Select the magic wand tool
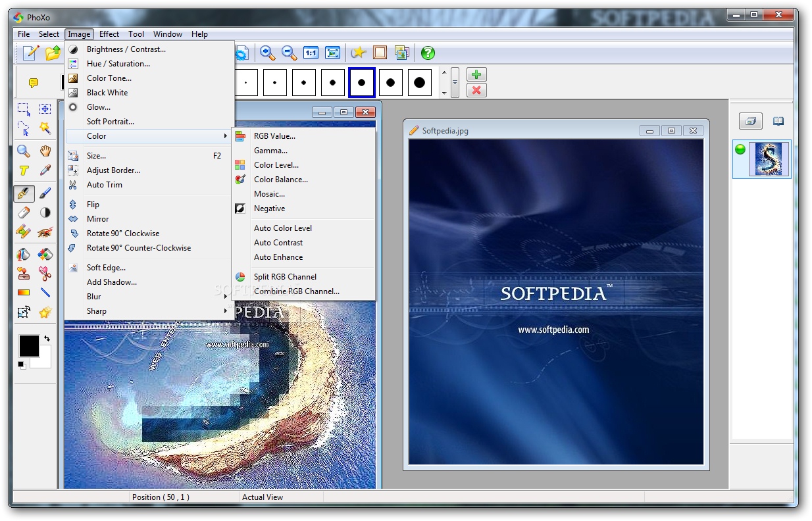The image size is (812, 521). 45,128
